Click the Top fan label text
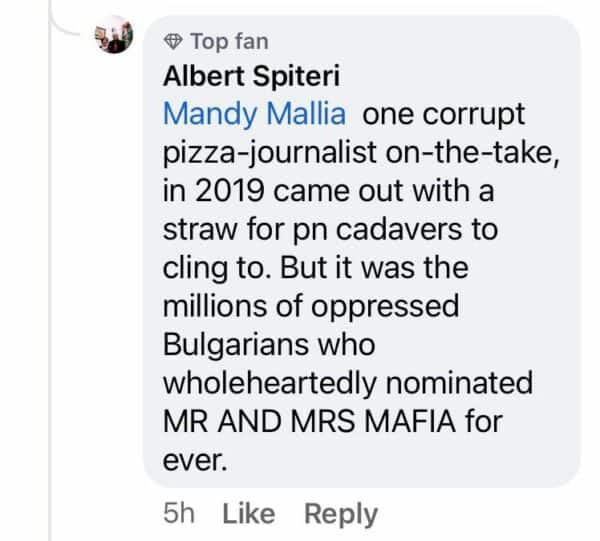 pos(229,41)
